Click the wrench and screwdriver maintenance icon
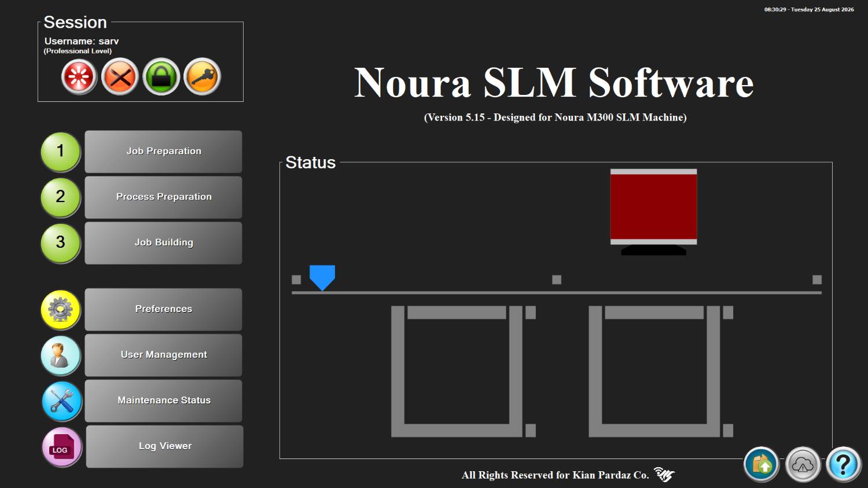This screenshot has width=868, height=488. click(x=62, y=401)
